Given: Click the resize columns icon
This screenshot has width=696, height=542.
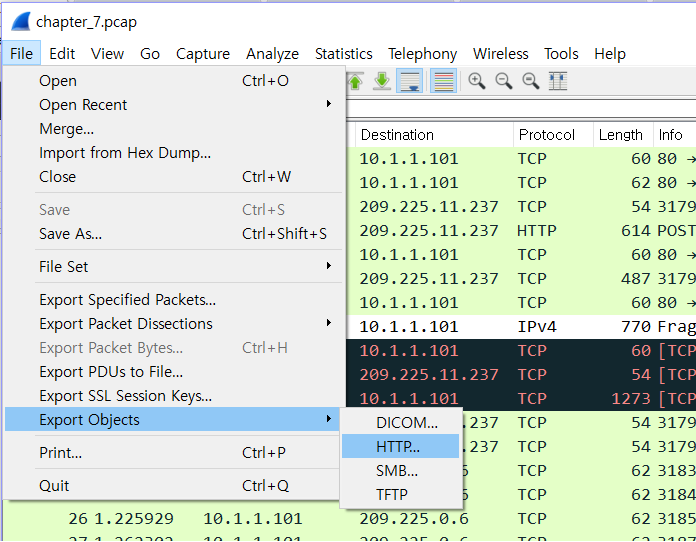Looking at the screenshot, I should [x=558, y=81].
